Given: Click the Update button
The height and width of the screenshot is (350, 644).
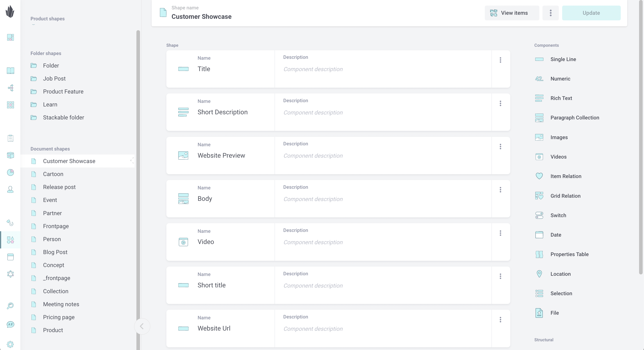Looking at the screenshot, I should (591, 13).
